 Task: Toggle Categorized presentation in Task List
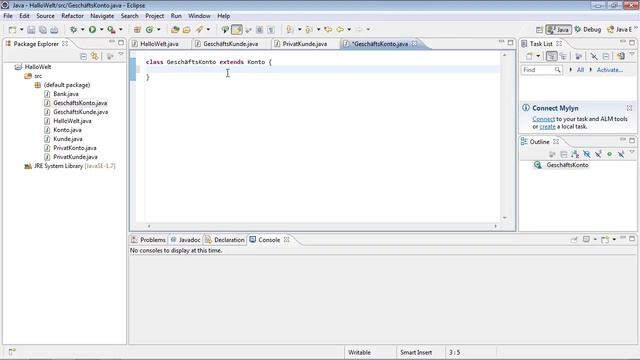point(551,56)
